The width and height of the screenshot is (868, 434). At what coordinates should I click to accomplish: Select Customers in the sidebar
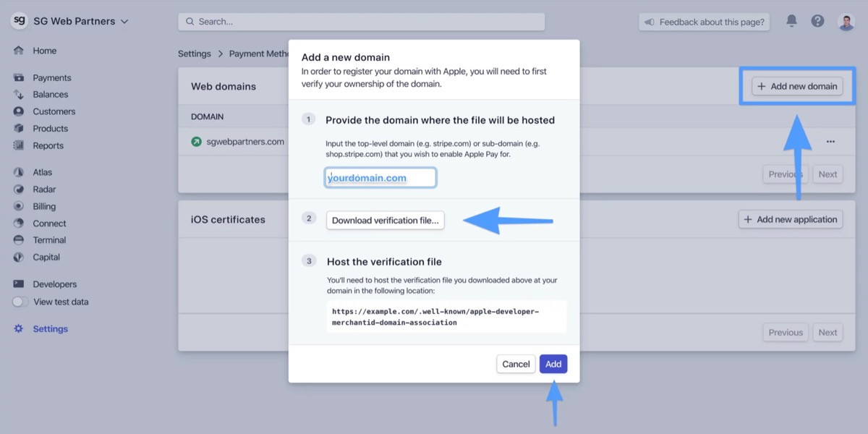54,111
